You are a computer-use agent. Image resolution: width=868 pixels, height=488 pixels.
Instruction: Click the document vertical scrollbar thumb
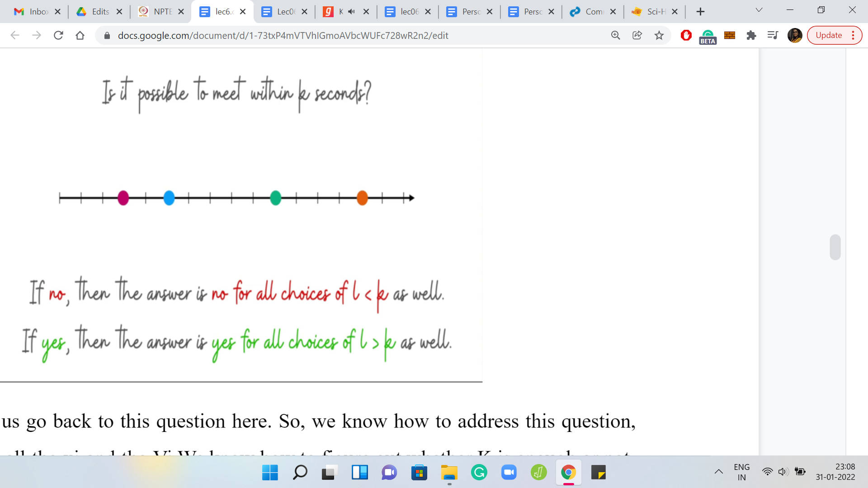[835, 247]
